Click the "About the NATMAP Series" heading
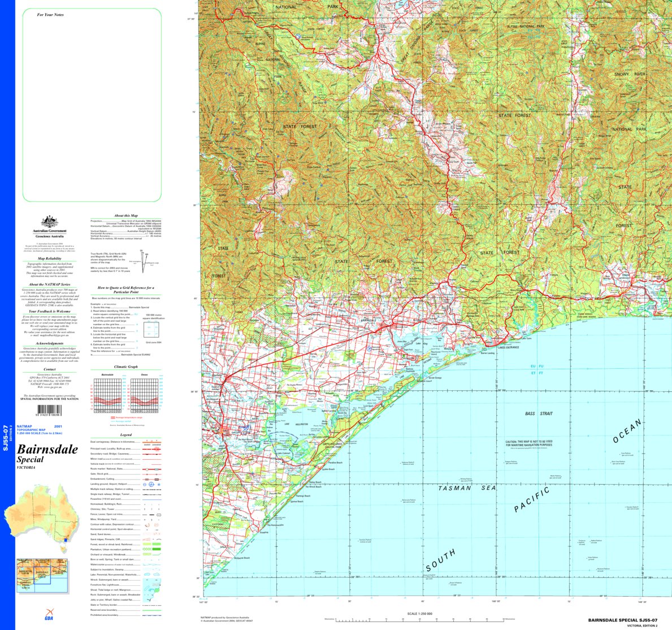The image size is (672, 630). point(50,284)
